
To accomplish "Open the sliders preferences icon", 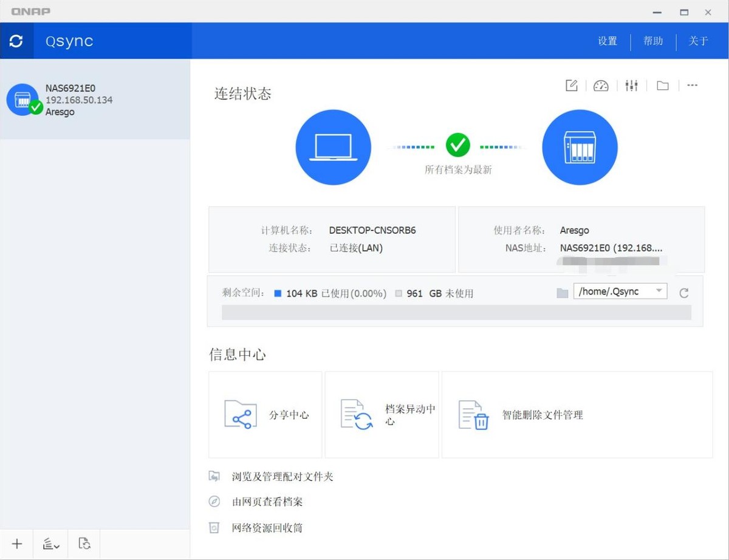I will [x=631, y=86].
